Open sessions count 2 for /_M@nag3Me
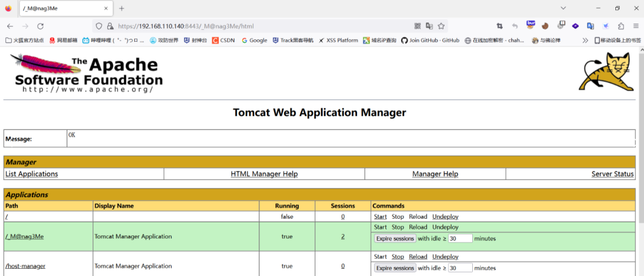This screenshot has height=276, width=644. tap(343, 237)
